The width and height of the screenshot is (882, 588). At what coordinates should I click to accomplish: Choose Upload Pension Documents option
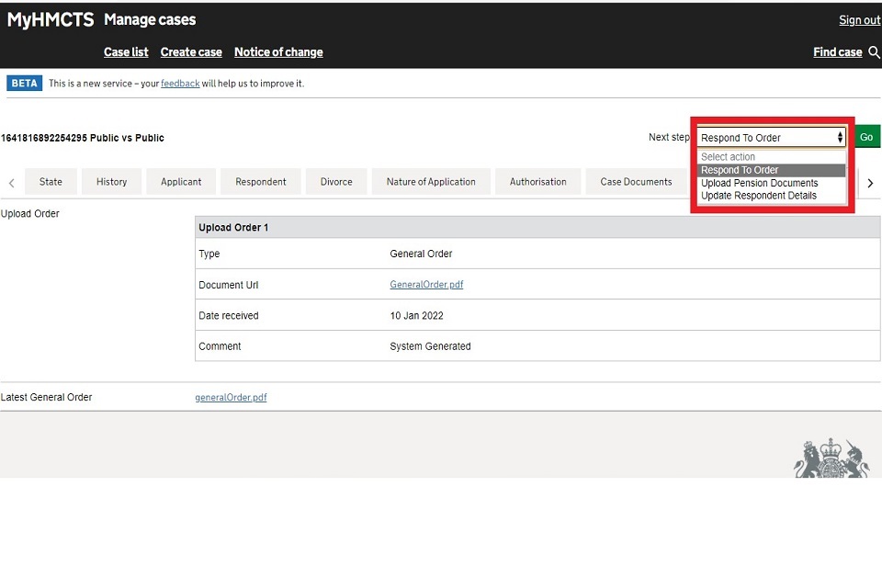coord(759,183)
